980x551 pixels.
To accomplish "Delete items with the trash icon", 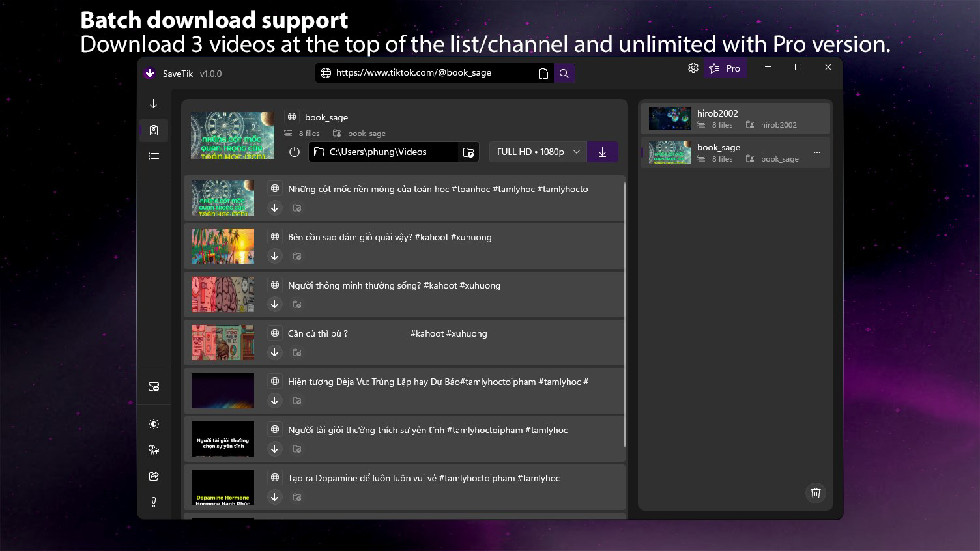I will tap(816, 493).
